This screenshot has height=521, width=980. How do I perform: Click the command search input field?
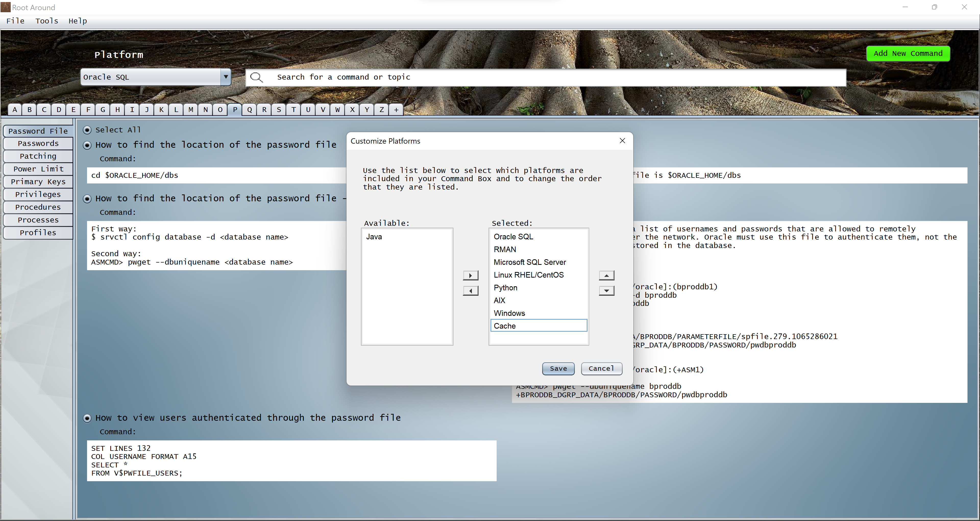(x=546, y=78)
